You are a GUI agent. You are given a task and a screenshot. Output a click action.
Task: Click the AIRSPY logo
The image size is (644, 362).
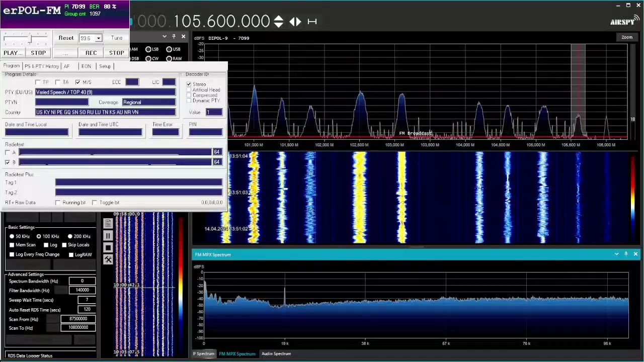pyautogui.click(x=624, y=21)
